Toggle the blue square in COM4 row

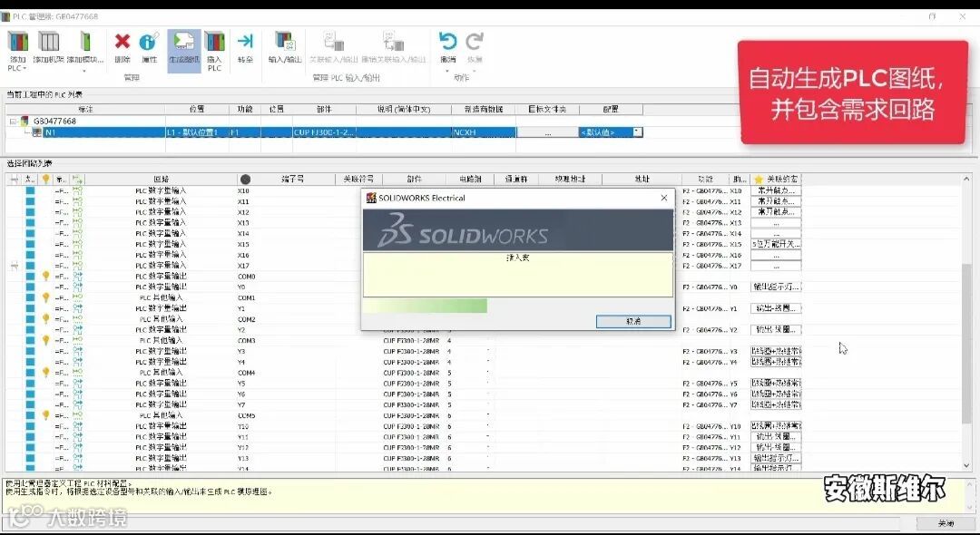[30, 373]
